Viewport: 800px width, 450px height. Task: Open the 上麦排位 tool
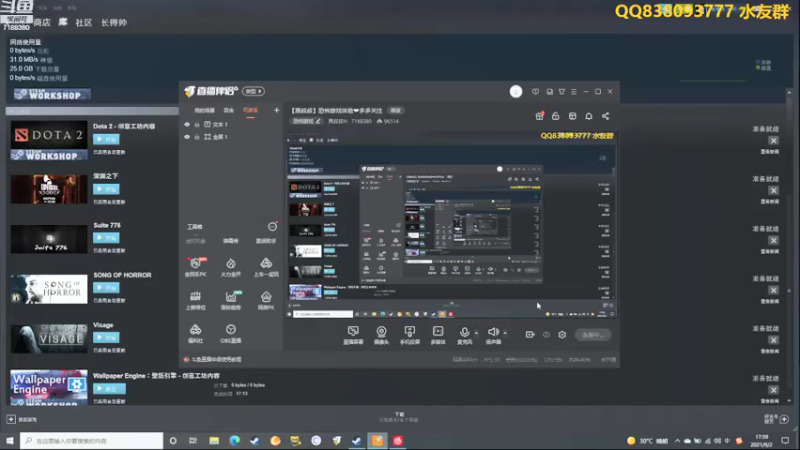pos(195,301)
